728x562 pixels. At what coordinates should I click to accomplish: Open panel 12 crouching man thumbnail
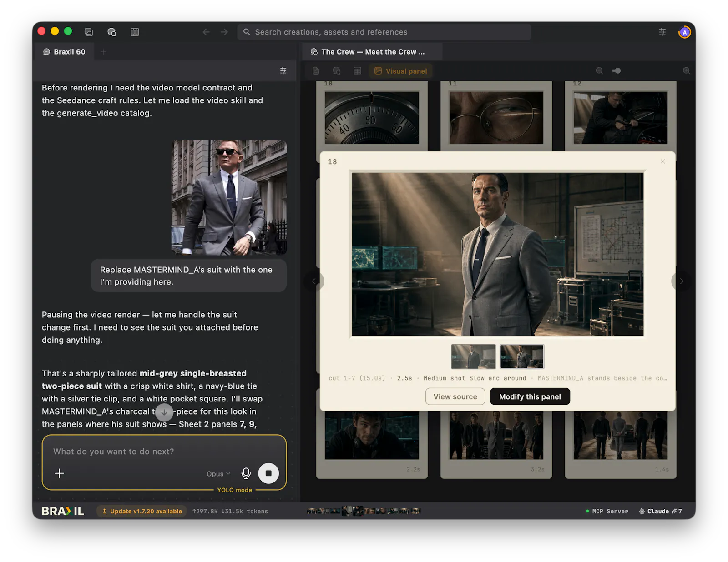620,118
